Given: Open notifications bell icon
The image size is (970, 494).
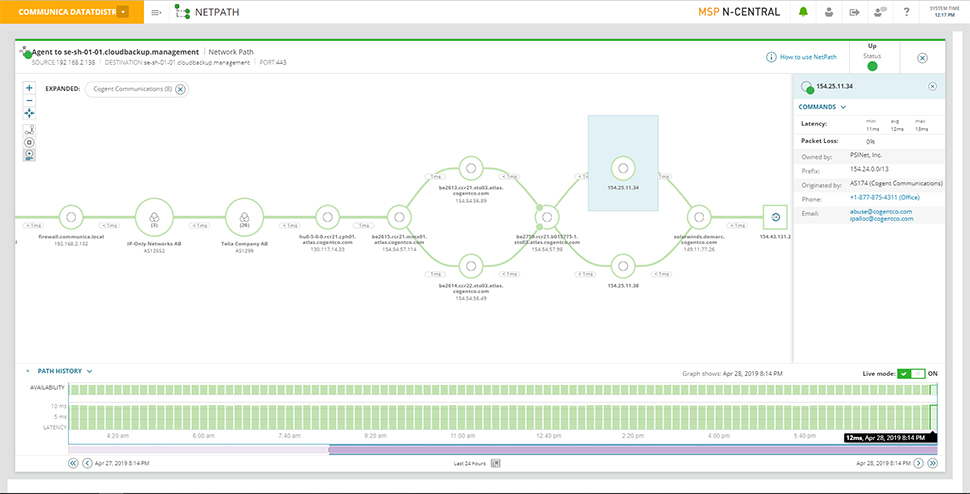Looking at the screenshot, I should tap(803, 12).
